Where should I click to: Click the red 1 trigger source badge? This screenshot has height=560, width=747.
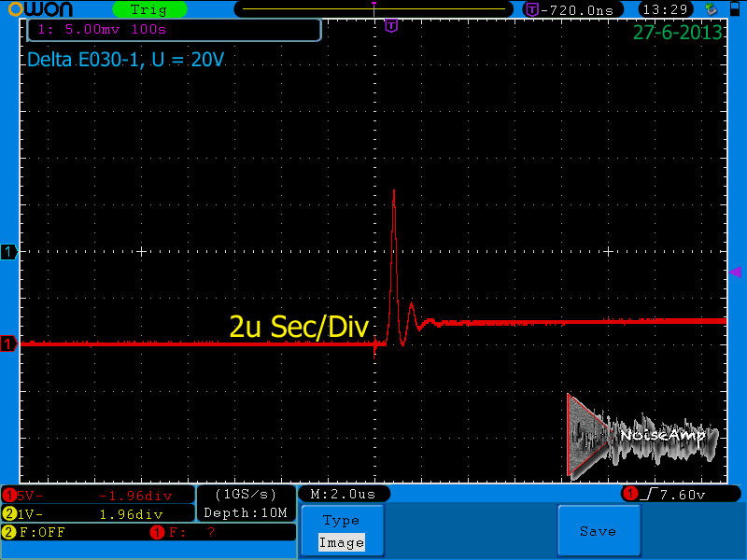pyautogui.click(x=631, y=495)
